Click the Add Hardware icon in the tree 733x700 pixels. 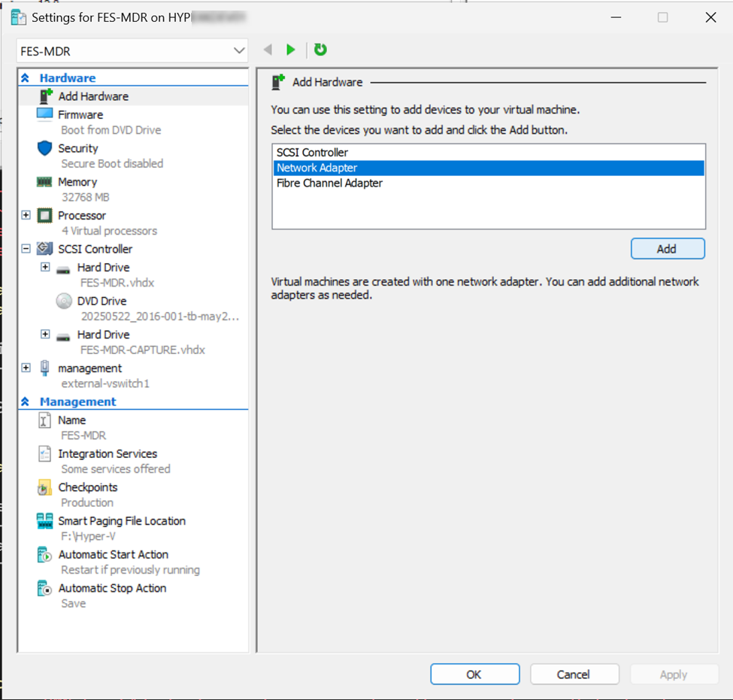pos(45,96)
